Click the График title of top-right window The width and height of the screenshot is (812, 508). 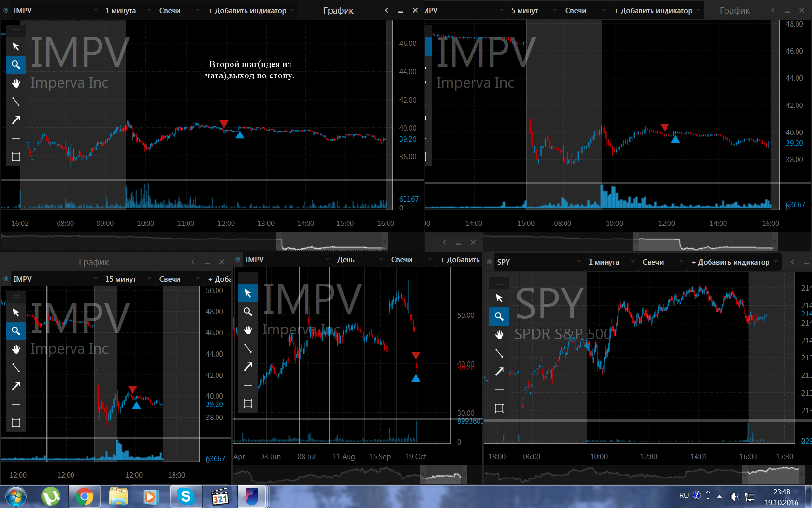click(735, 10)
